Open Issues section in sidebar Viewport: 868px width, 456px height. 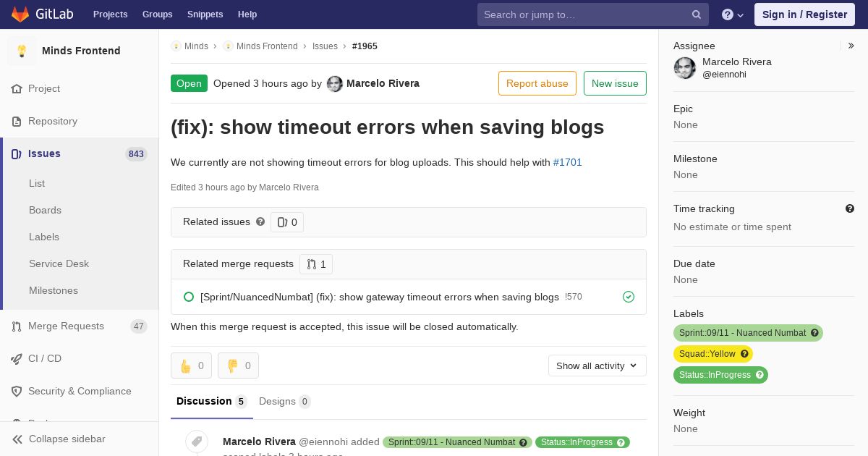pyautogui.click(x=80, y=153)
